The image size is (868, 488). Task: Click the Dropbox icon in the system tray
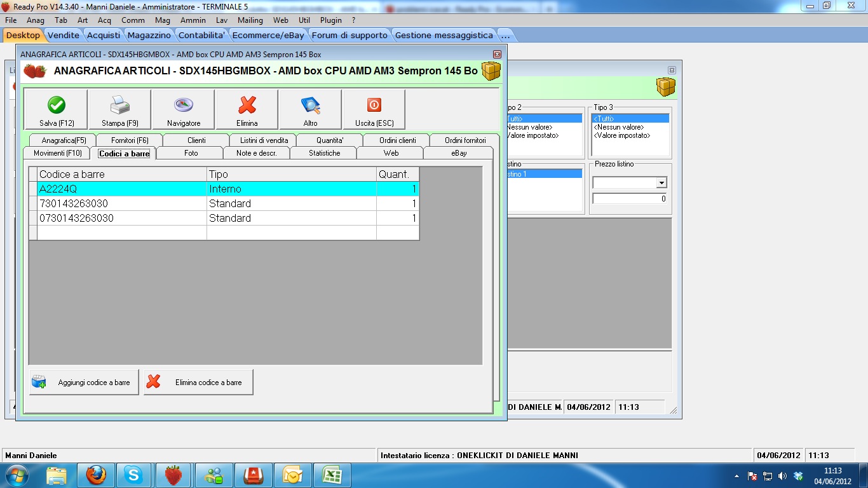tap(799, 476)
